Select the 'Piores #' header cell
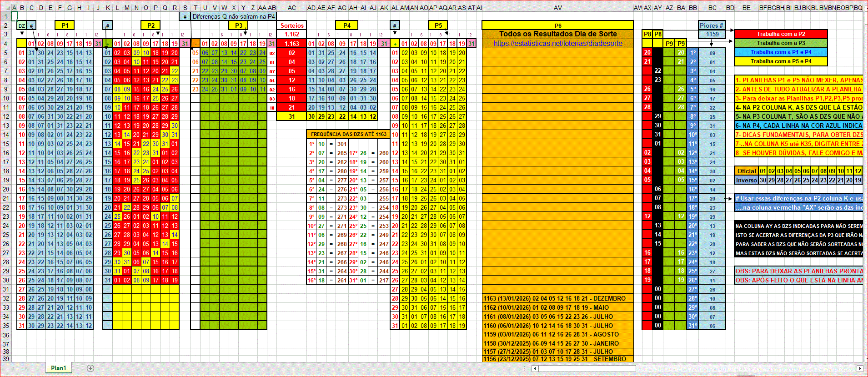Image resolution: width=868 pixels, height=377 pixels. tap(712, 25)
